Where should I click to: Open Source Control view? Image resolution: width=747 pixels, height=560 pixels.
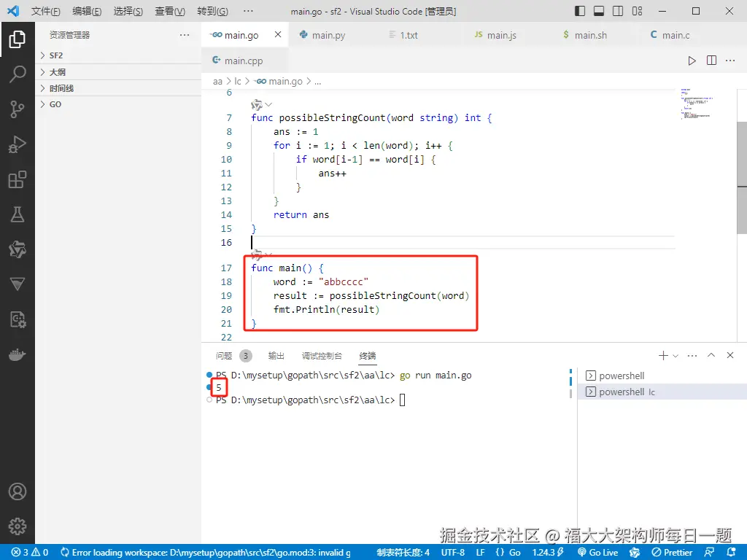coord(18,109)
